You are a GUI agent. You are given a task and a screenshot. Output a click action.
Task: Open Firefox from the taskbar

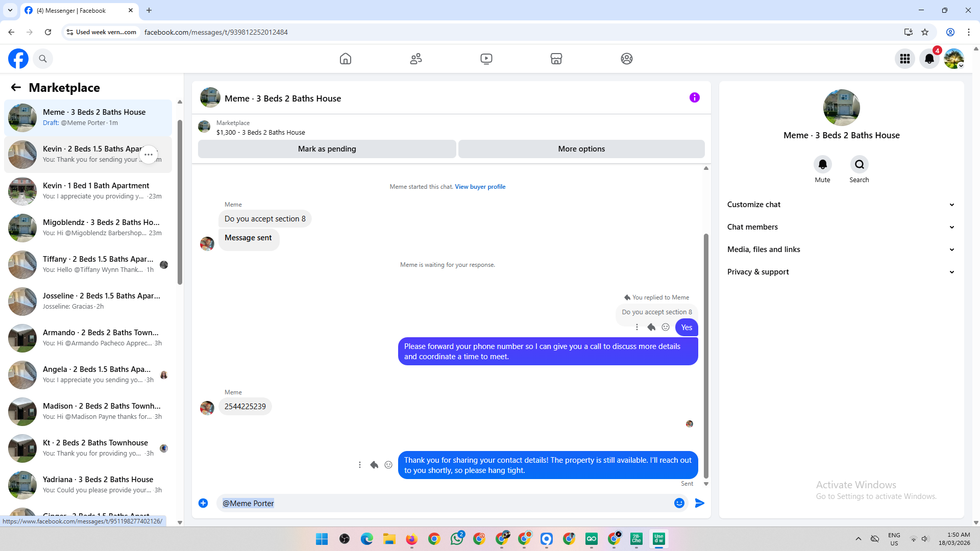point(412,539)
